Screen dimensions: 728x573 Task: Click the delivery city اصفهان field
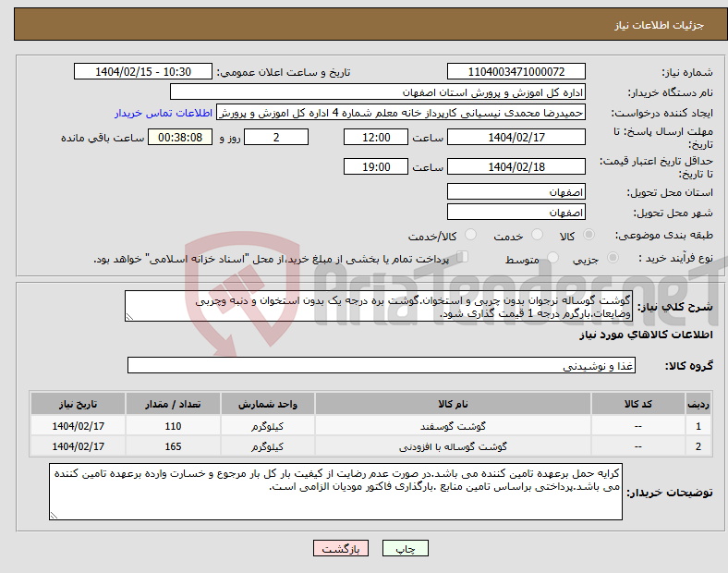point(516,213)
